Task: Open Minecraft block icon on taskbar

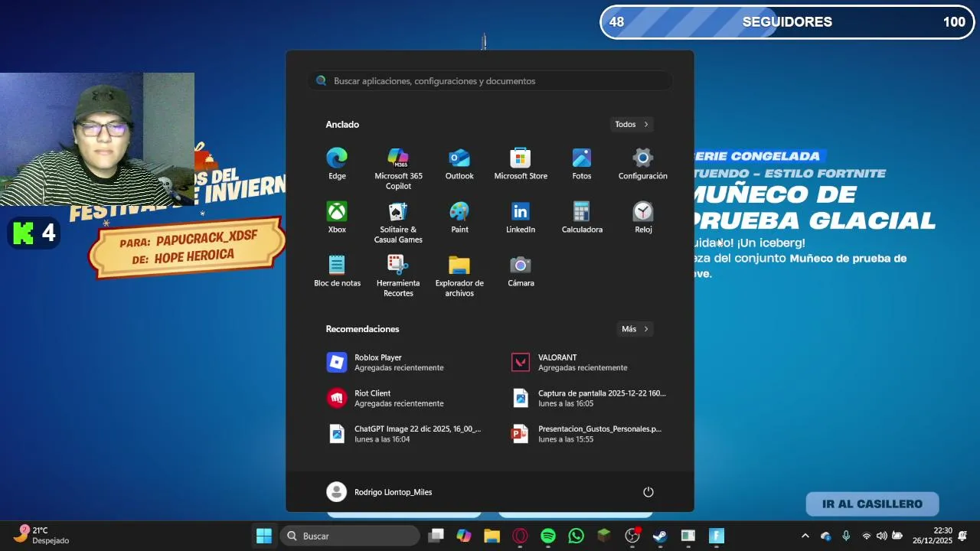Action: 604,536
